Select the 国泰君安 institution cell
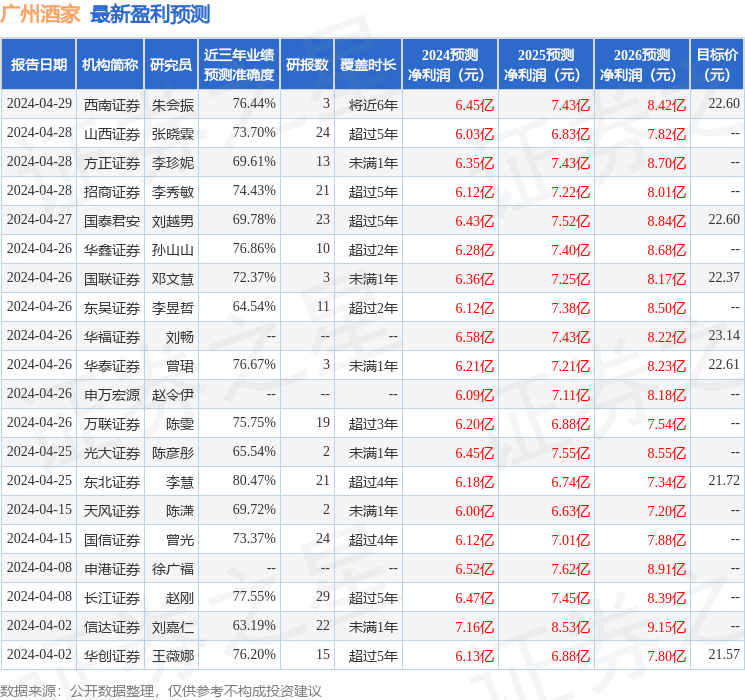 click(x=112, y=221)
